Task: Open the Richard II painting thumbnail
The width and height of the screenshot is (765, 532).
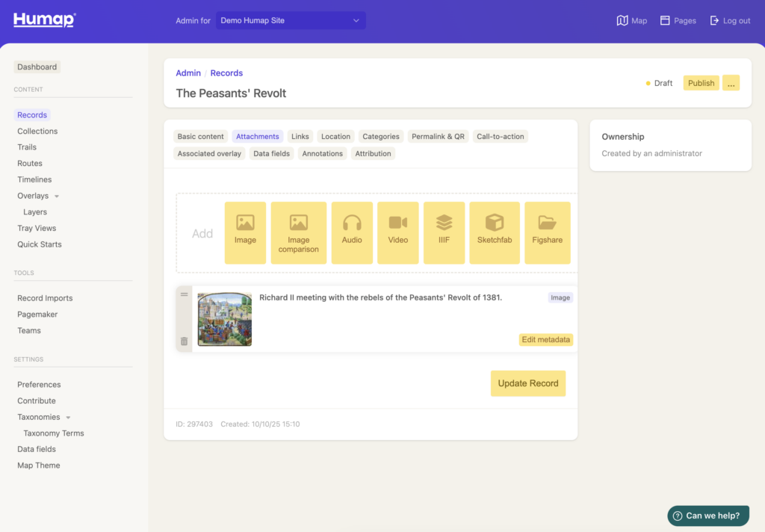Action: pyautogui.click(x=224, y=319)
